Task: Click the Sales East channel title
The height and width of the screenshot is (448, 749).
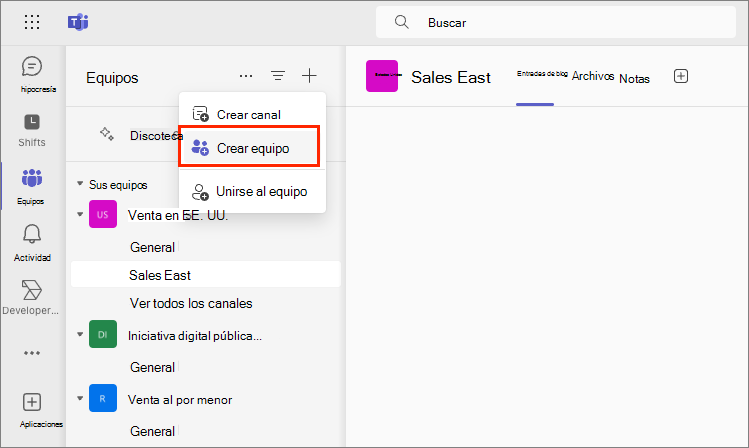Action: (451, 77)
